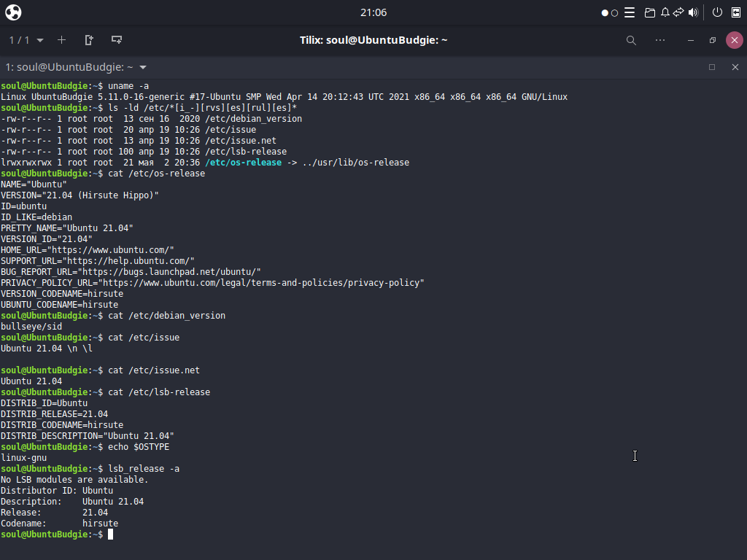
Task: Switch to the first workspace dot
Action: click(x=605, y=13)
